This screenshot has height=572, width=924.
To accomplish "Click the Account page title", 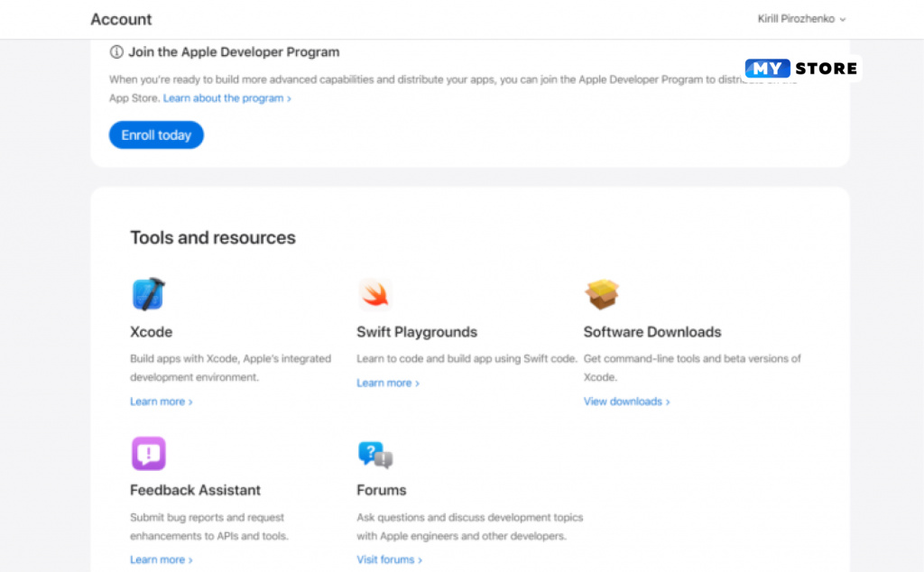I will point(121,19).
